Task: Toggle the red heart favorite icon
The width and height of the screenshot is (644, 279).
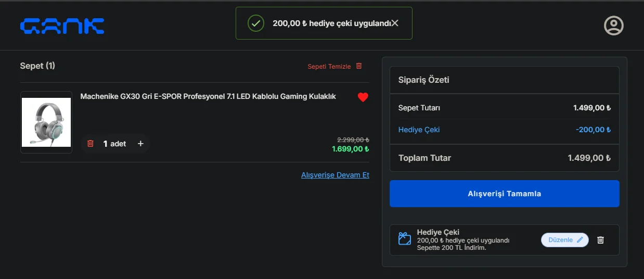Action: click(x=363, y=97)
